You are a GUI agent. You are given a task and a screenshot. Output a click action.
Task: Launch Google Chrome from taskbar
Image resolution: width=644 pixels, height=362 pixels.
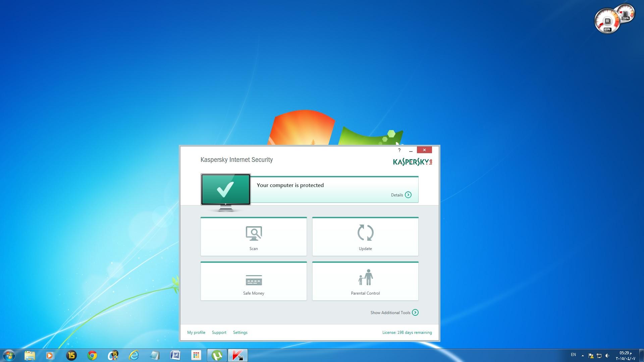click(x=92, y=355)
